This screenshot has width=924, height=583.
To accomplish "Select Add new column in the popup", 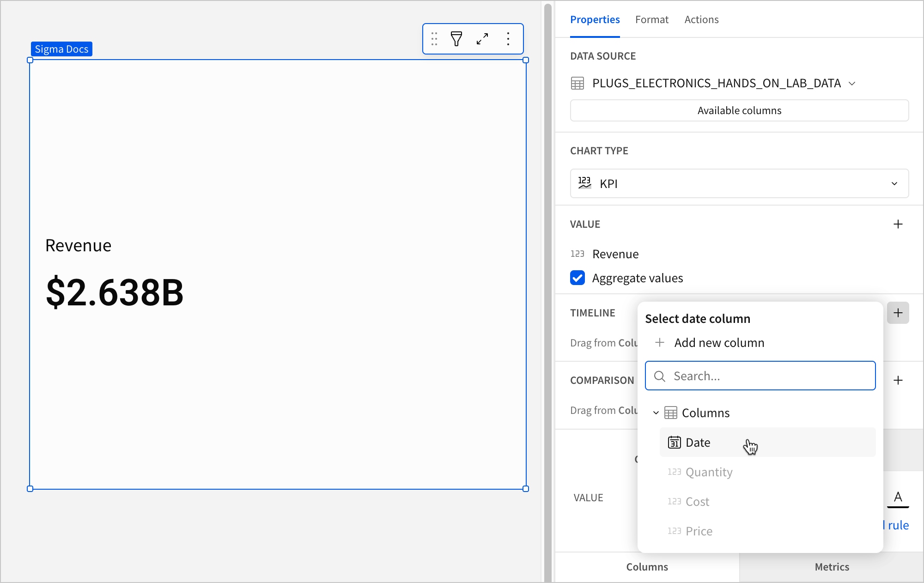I will 719,342.
